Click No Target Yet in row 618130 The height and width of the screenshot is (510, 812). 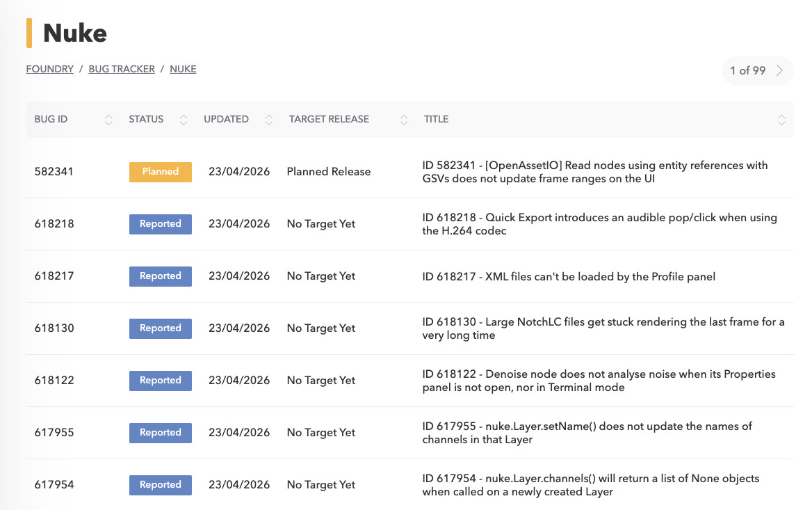click(321, 328)
